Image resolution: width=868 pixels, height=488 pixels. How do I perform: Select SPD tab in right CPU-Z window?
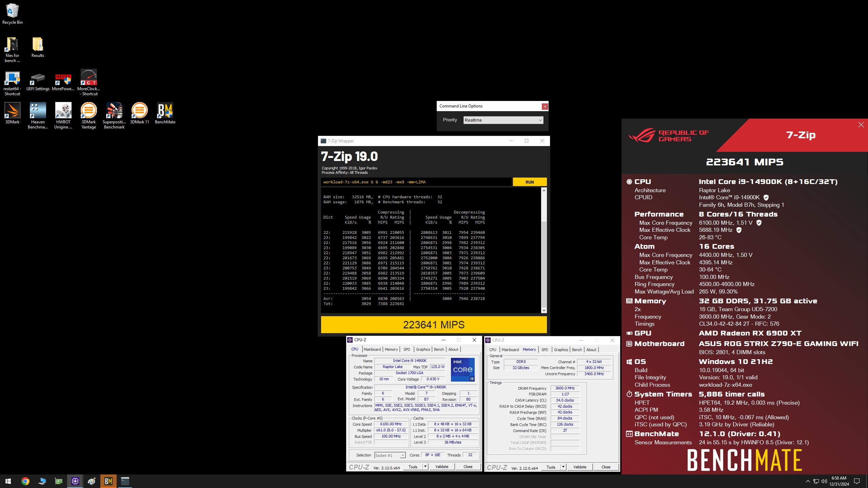click(x=545, y=350)
